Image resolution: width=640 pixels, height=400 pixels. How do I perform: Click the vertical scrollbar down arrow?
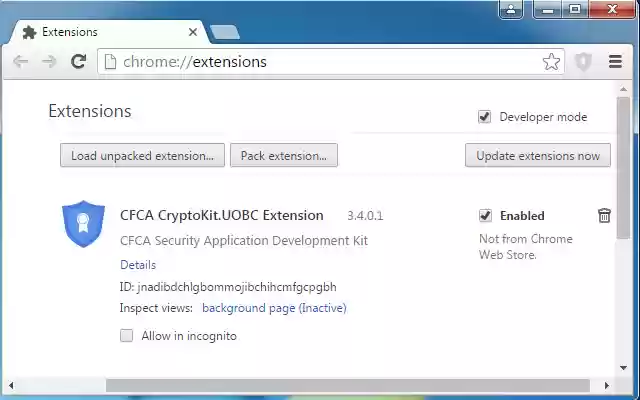point(623,368)
